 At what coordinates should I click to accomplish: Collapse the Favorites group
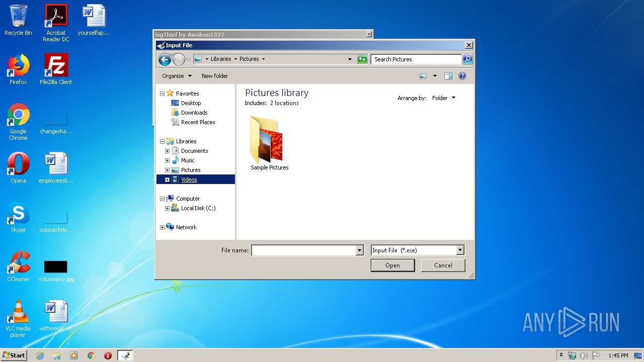tap(162, 94)
